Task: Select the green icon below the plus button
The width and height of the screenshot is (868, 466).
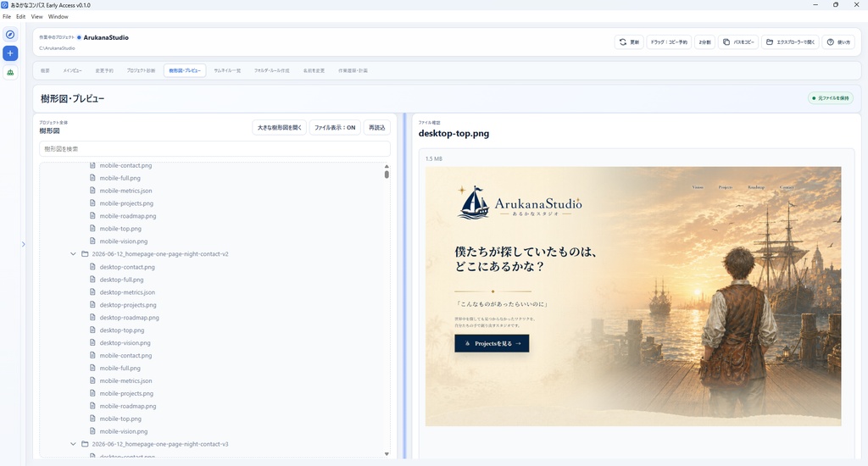Action: point(10,72)
